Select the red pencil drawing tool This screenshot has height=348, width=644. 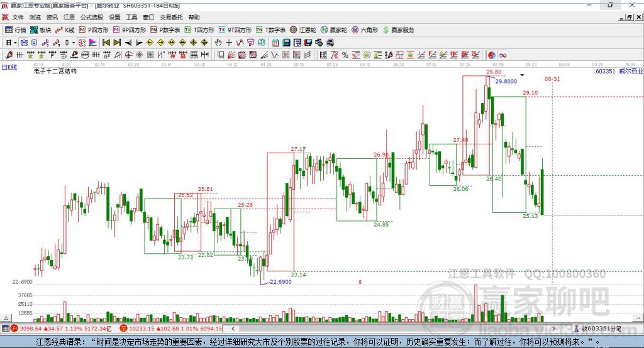coord(9,55)
